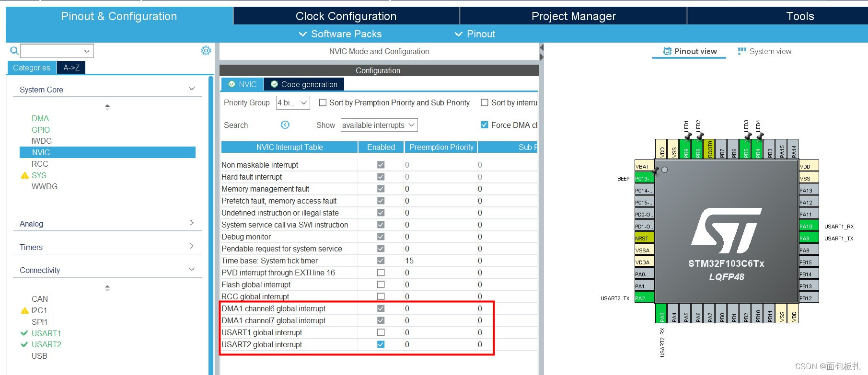Viewport: 868px width, 375px height.
Task: Select pin PC13 labeled BEEP
Action: [644, 178]
